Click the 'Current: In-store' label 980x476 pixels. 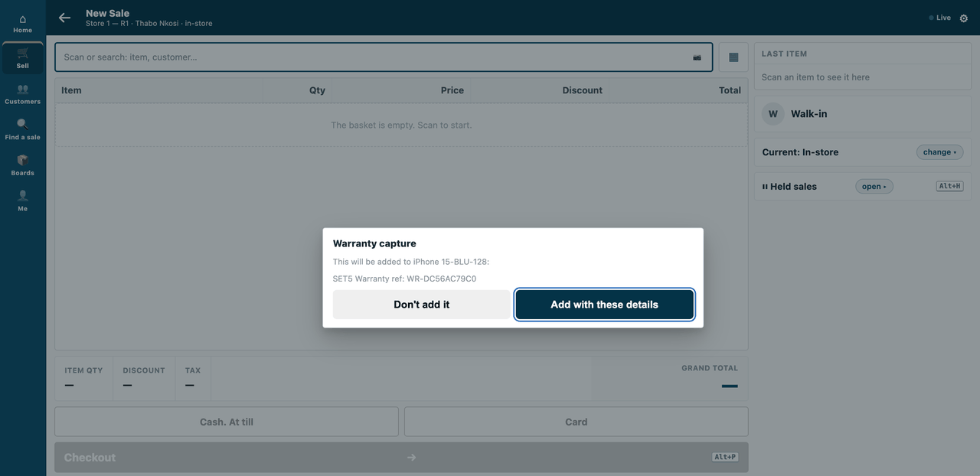pyautogui.click(x=800, y=152)
